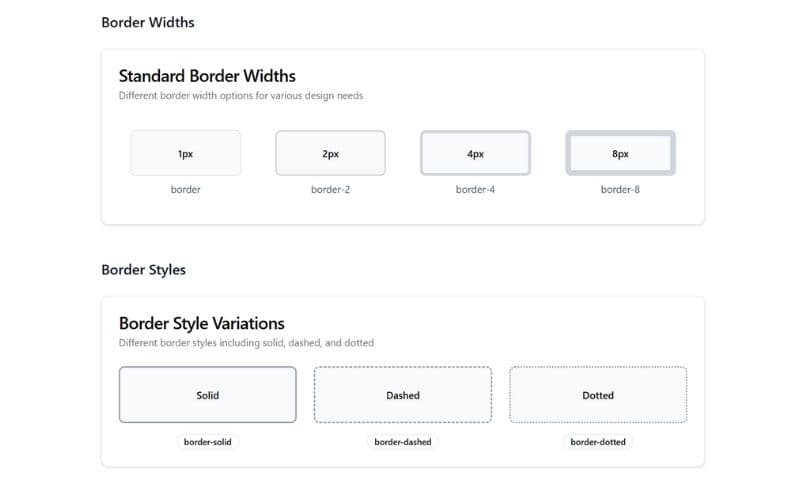Click the border-dashed code badge
The width and height of the screenshot is (800, 500).
(x=403, y=441)
